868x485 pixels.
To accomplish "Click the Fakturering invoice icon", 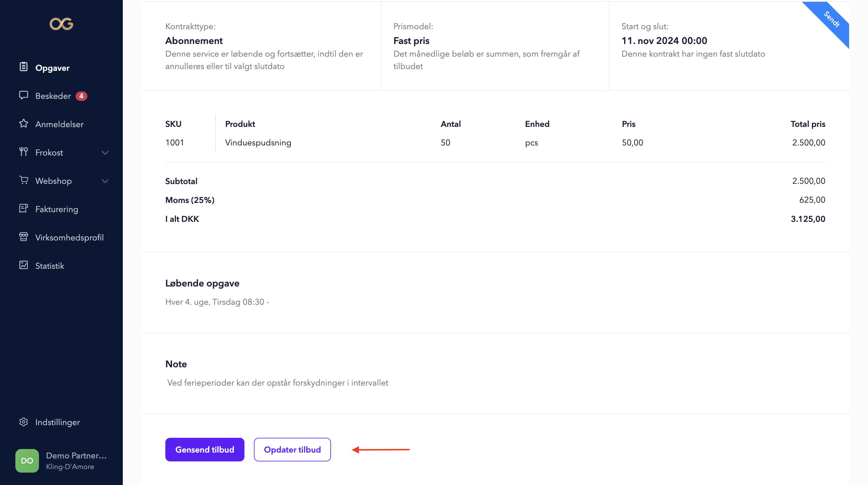I will tap(24, 209).
